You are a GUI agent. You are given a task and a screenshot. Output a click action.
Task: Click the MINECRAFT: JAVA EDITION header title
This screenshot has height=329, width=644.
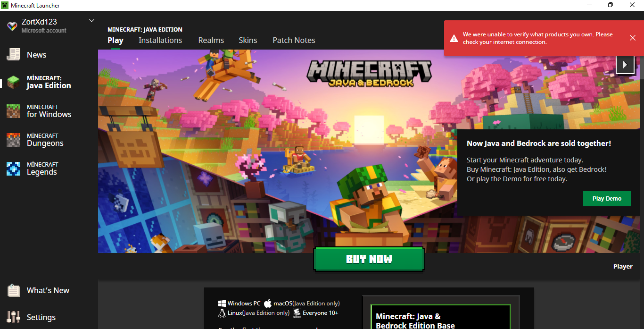pos(145,29)
